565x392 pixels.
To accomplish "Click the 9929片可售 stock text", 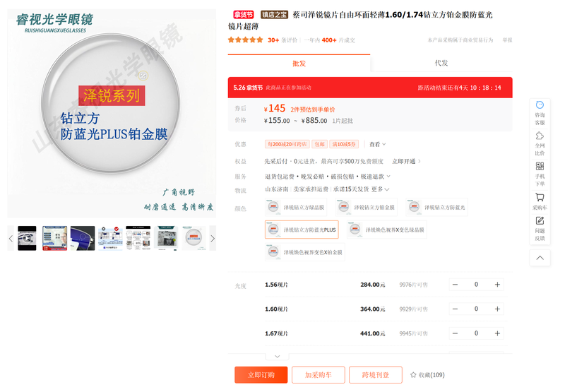I will 413,309.
